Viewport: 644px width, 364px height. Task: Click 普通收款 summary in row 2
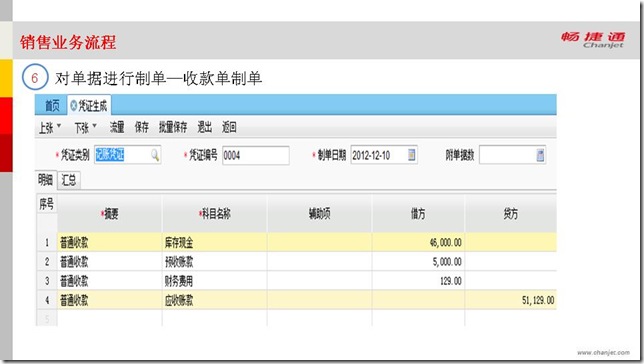point(74,262)
